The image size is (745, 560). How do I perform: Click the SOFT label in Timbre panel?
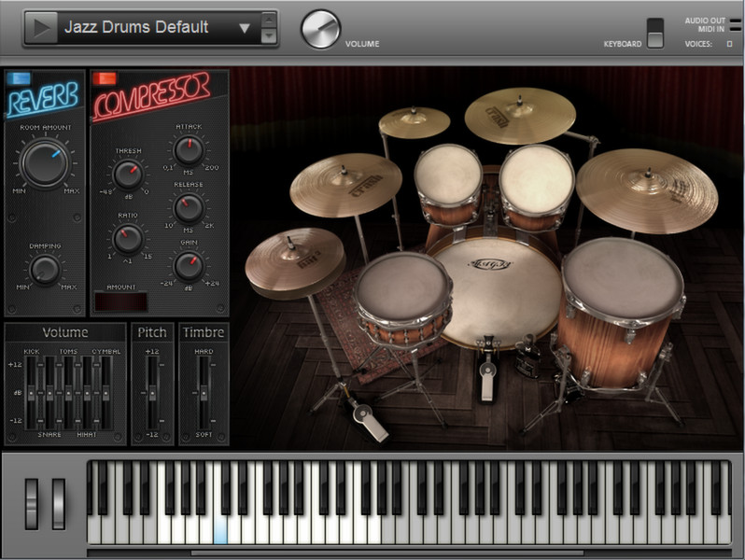click(204, 435)
